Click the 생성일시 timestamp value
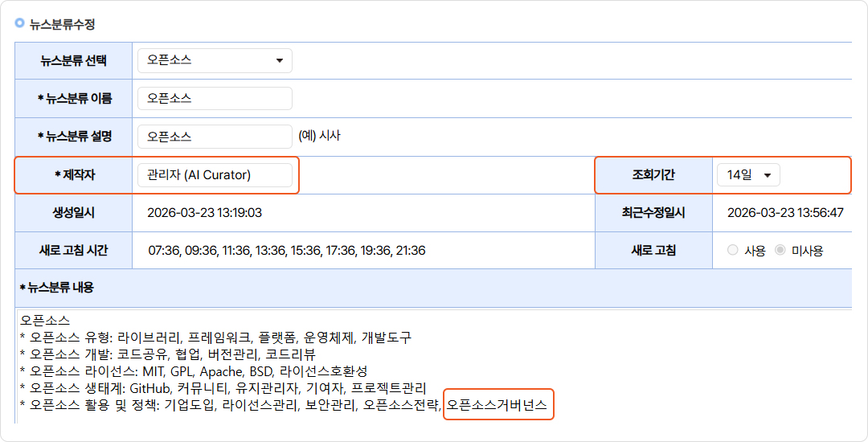868x442 pixels. (x=204, y=213)
